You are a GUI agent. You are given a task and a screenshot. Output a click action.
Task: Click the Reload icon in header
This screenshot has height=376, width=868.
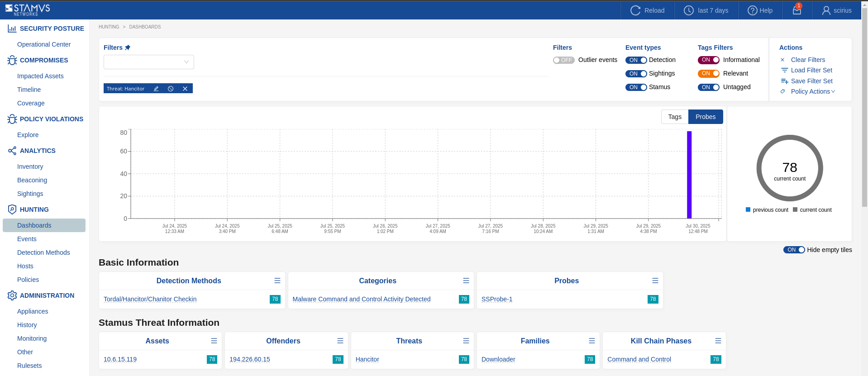[x=635, y=10]
